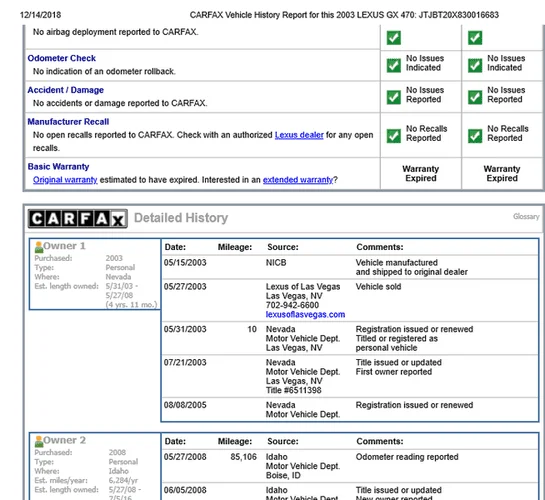Click the first Warranty Expired cell
Image resolution: width=545 pixels, height=500 pixels.
[421, 173]
